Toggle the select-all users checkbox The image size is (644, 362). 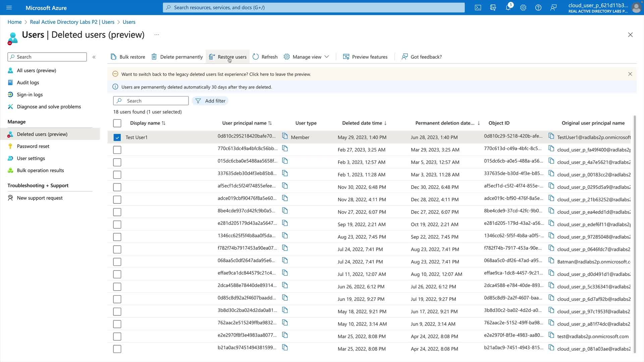pos(117,123)
